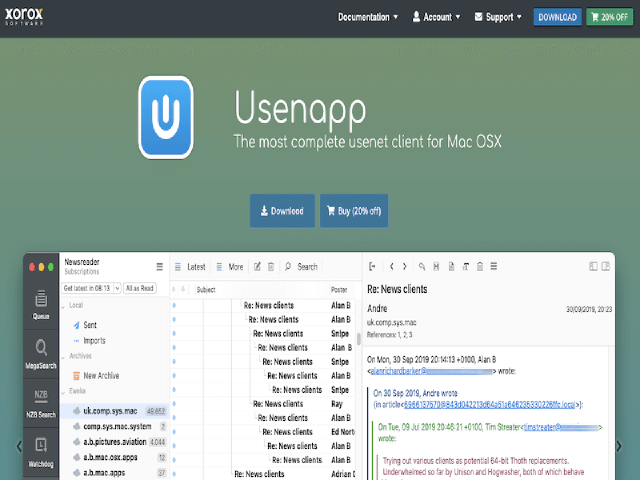Click the timstreater email link
This screenshot has width=640, height=480.
click(x=561, y=427)
